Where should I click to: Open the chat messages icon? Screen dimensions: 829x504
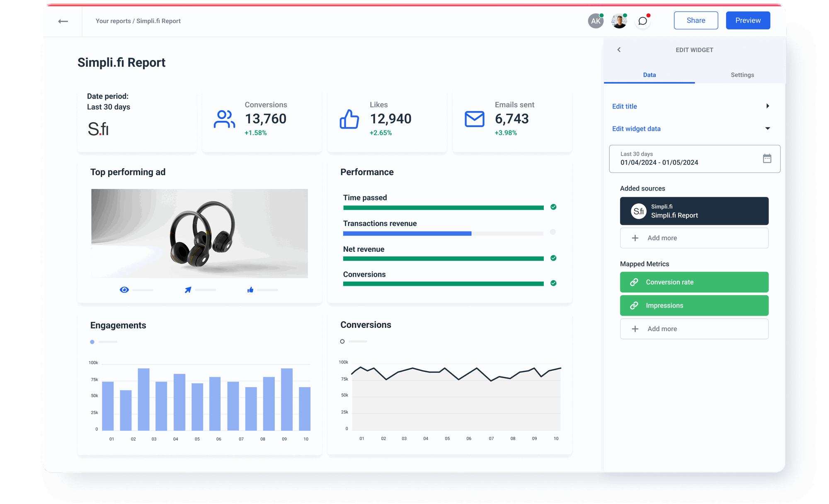point(642,21)
